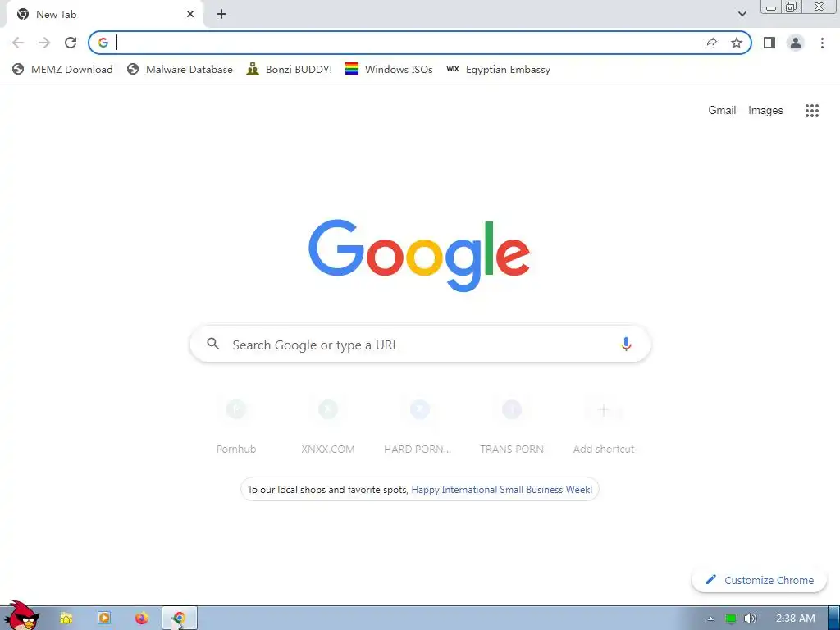840x630 pixels.
Task: Expand the tab search chevron
Action: pos(742,14)
